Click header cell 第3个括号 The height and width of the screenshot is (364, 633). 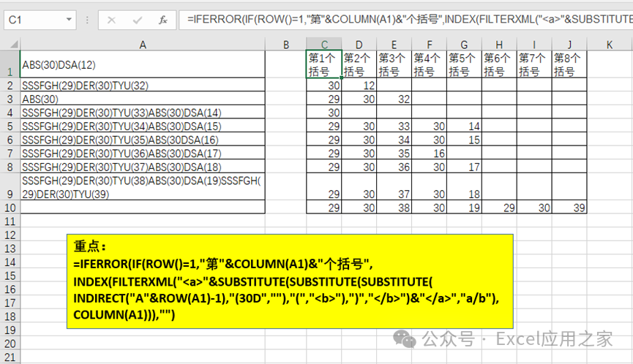tap(394, 64)
